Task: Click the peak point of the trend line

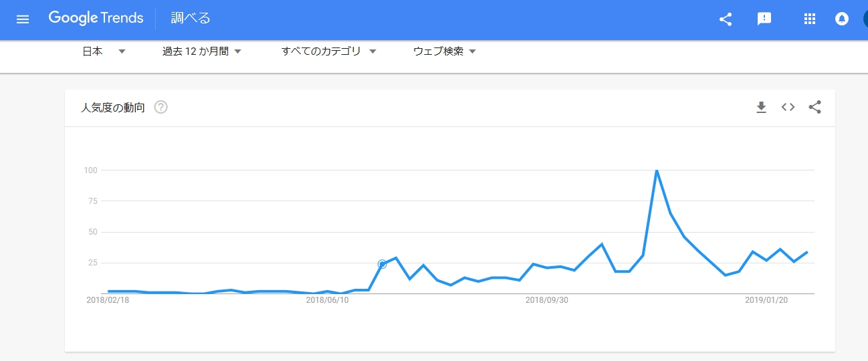Action: [657, 170]
